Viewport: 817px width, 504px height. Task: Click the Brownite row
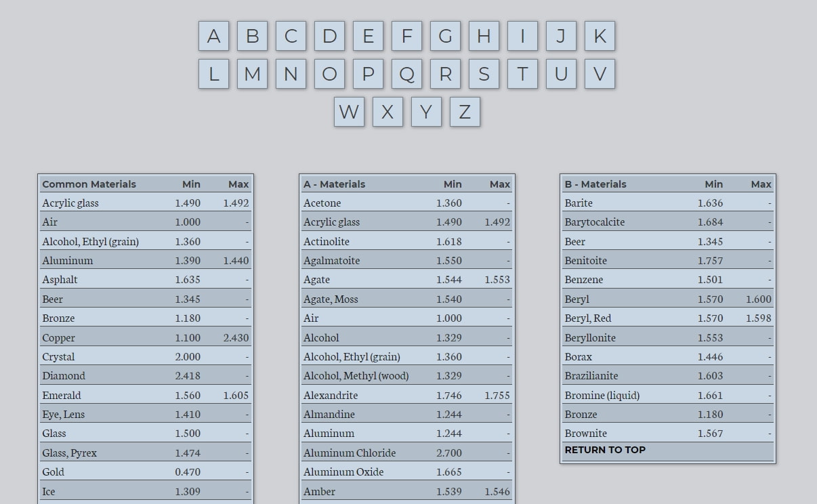click(x=668, y=434)
